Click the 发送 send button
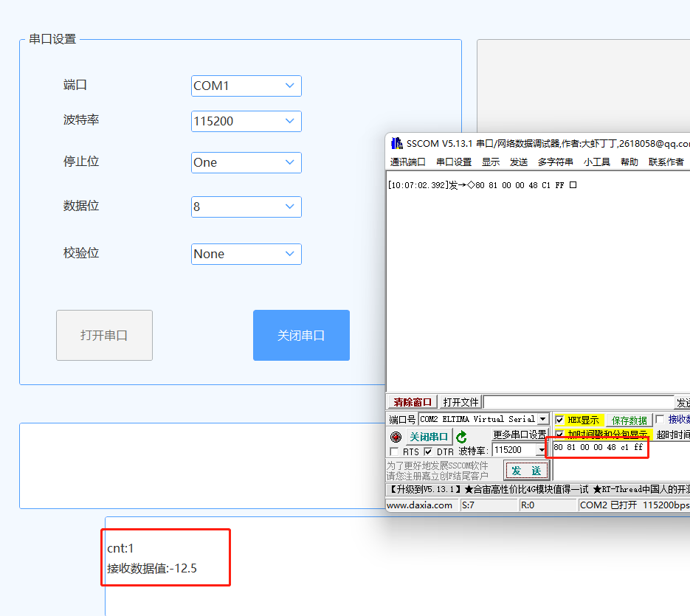This screenshot has height=616, width=690. click(x=527, y=471)
